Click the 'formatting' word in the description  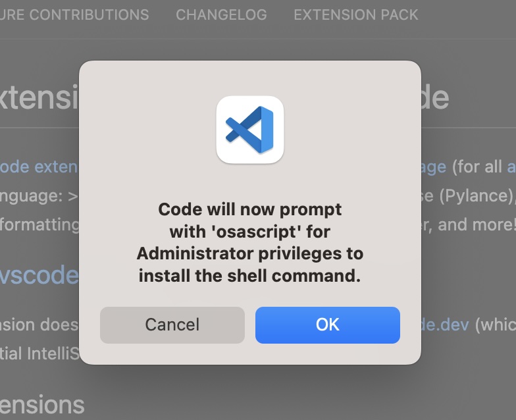(x=39, y=225)
